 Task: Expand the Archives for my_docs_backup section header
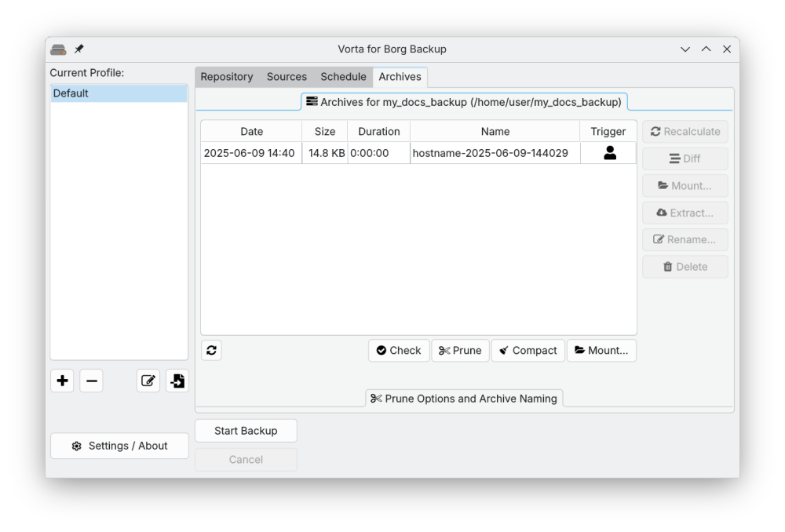click(x=464, y=102)
